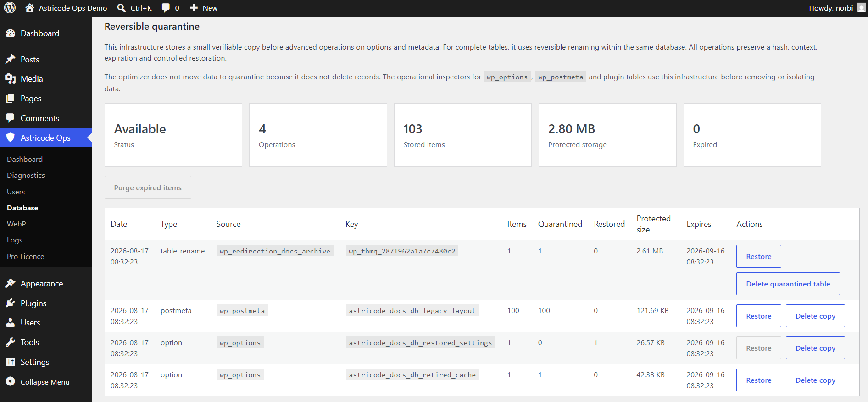Click the wp_postmeta code tag in description
The width and height of the screenshot is (868, 402).
coord(561,77)
